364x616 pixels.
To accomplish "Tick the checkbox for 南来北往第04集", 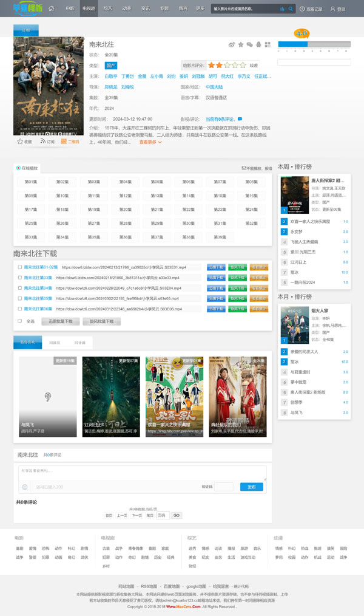I will tap(20, 288).
